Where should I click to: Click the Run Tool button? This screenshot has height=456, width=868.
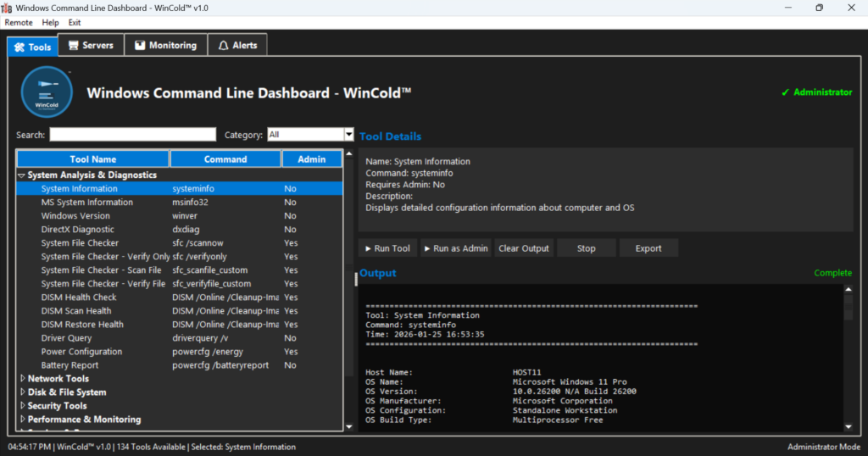click(x=387, y=248)
